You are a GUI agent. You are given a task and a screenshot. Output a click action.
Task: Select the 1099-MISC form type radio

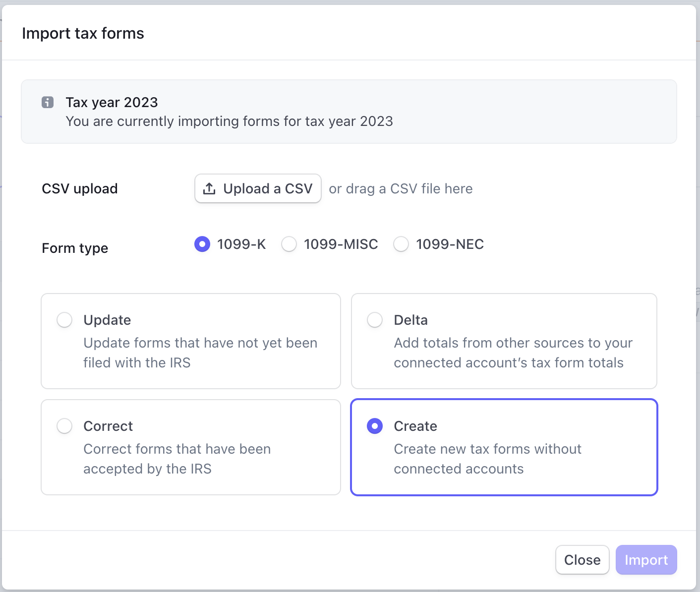(289, 244)
